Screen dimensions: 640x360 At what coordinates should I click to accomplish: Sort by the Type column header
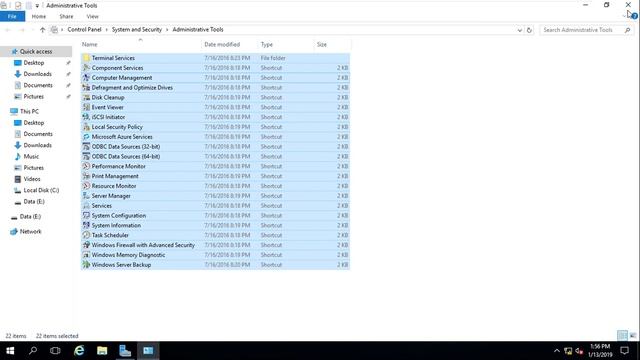tap(286, 44)
